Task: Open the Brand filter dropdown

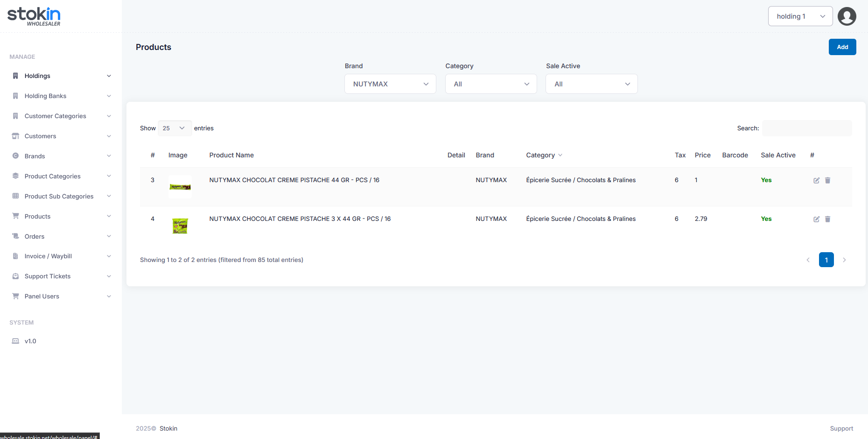Action: 390,84
